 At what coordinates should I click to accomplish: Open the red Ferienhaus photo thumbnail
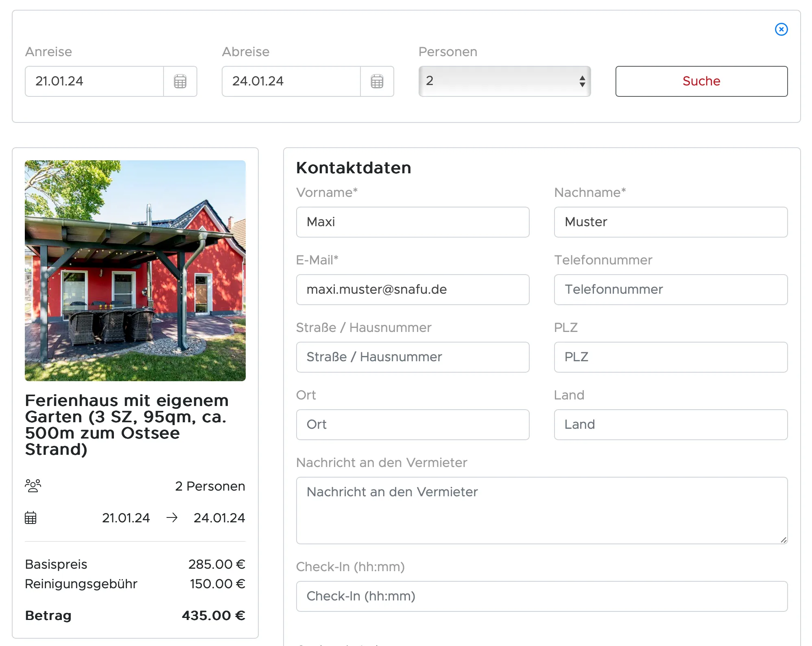point(135,271)
